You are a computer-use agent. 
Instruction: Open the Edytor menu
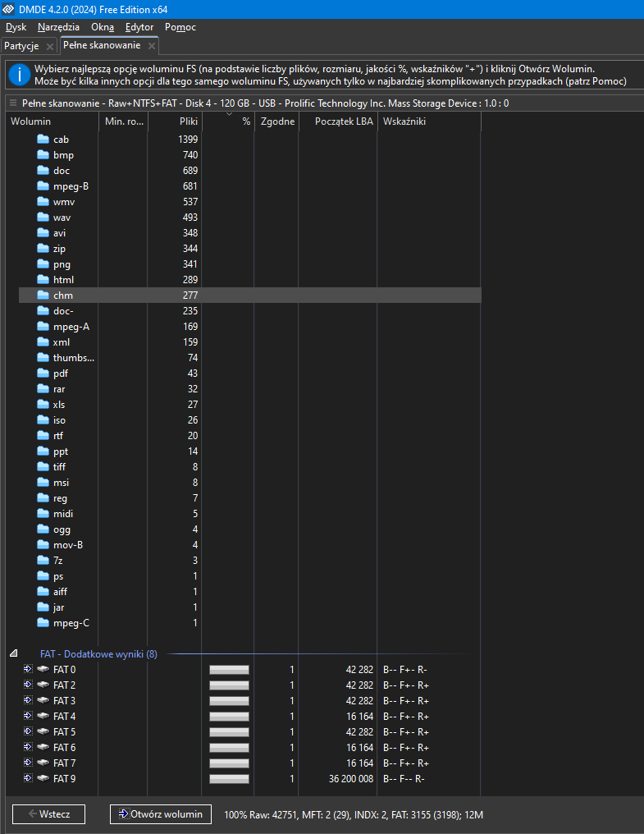pyautogui.click(x=139, y=27)
